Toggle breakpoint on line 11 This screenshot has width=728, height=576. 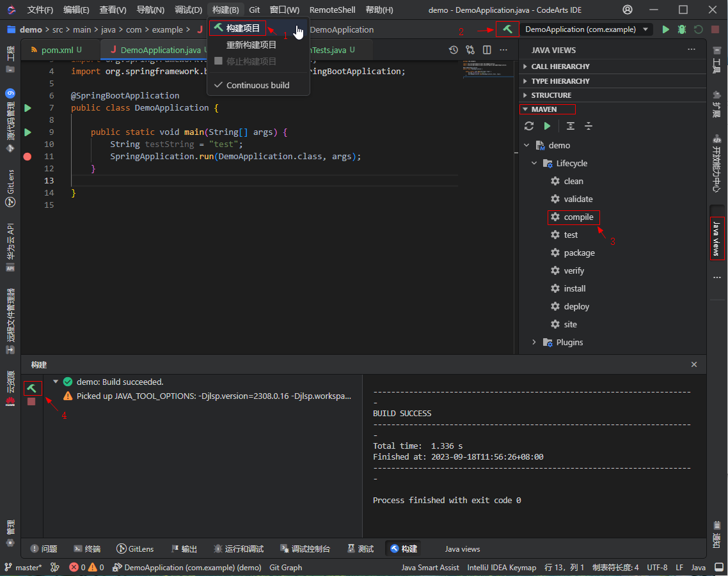(x=28, y=157)
